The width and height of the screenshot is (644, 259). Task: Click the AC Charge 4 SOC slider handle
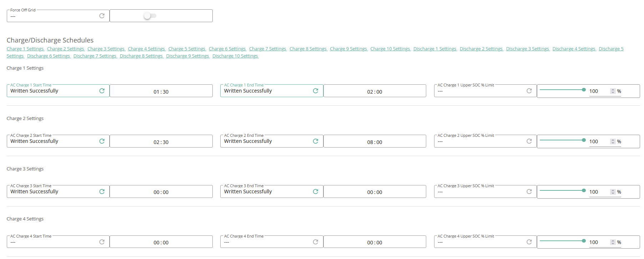click(584, 241)
